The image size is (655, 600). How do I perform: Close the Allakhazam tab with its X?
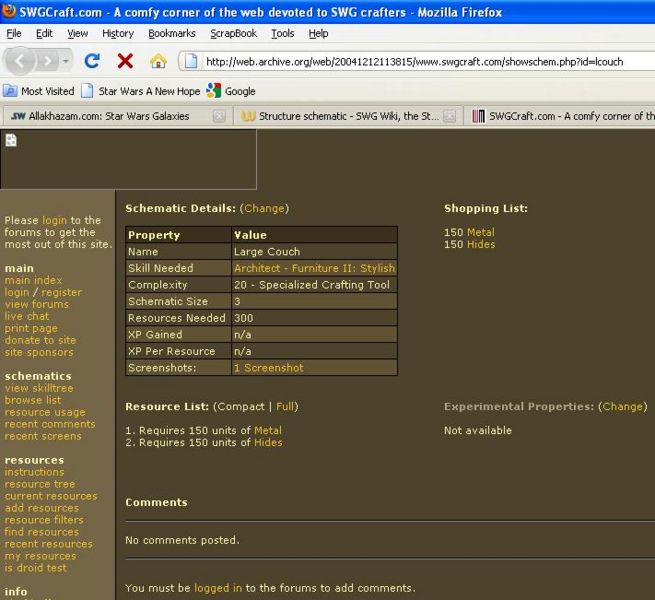[219, 116]
